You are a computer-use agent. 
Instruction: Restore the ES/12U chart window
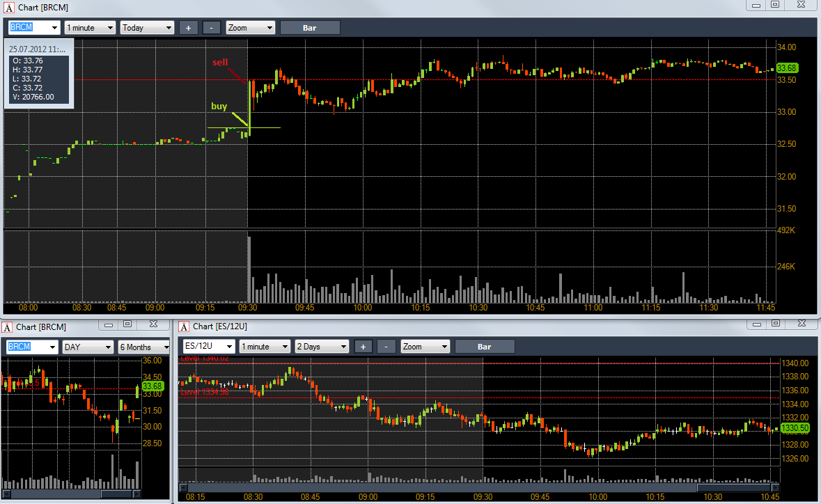click(776, 324)
